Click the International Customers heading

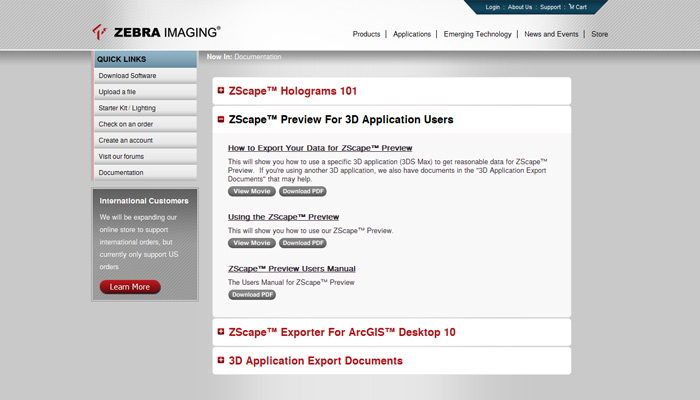tap(144, 201)
